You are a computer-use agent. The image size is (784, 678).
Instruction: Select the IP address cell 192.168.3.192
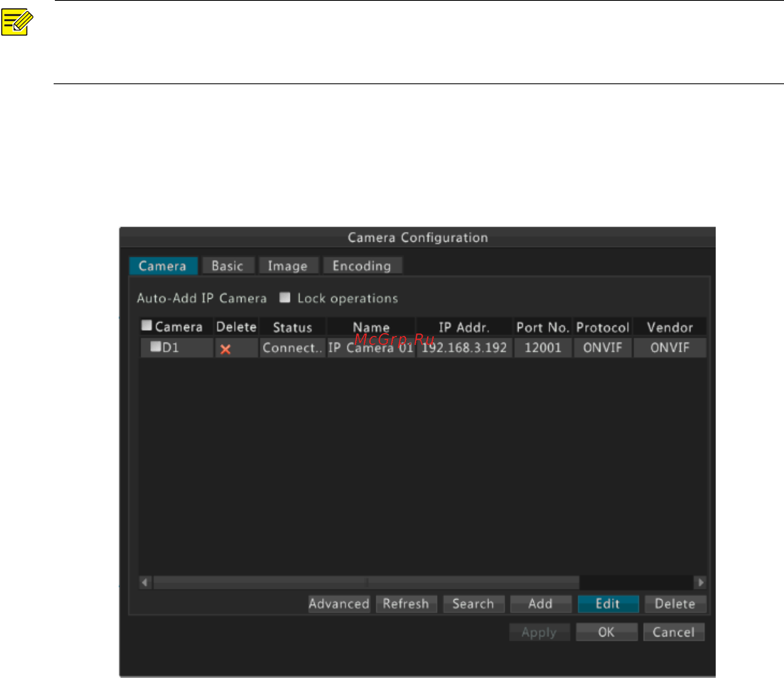[464, 348]
